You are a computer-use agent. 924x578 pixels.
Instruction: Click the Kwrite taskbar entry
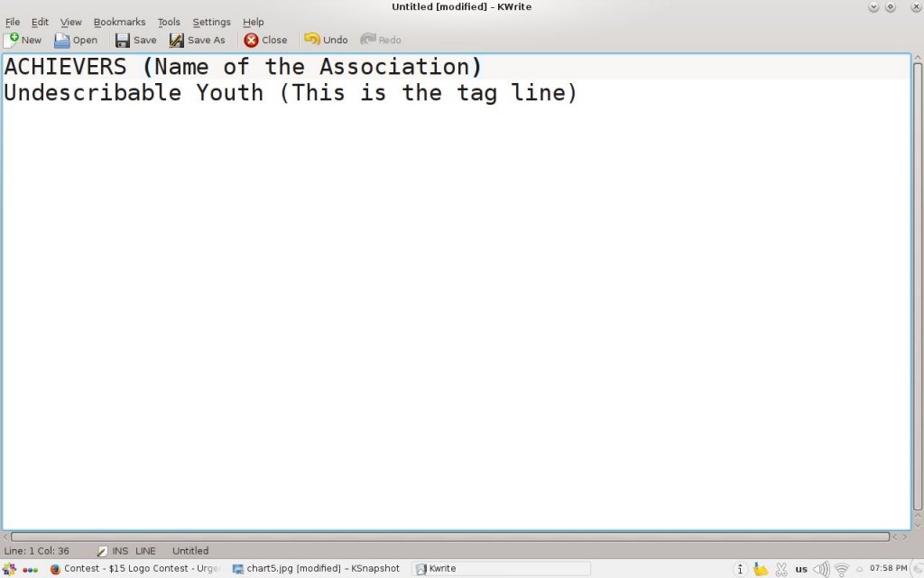coord(501,569)
